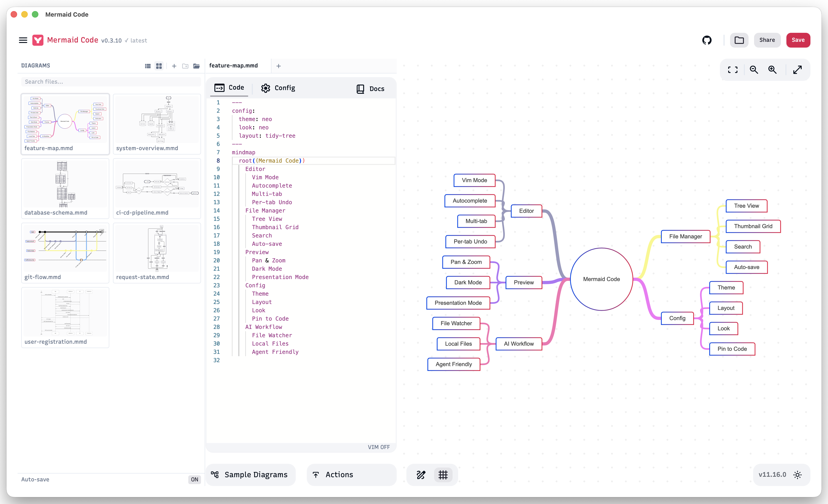Open the hamburger menu

[23, 40]
